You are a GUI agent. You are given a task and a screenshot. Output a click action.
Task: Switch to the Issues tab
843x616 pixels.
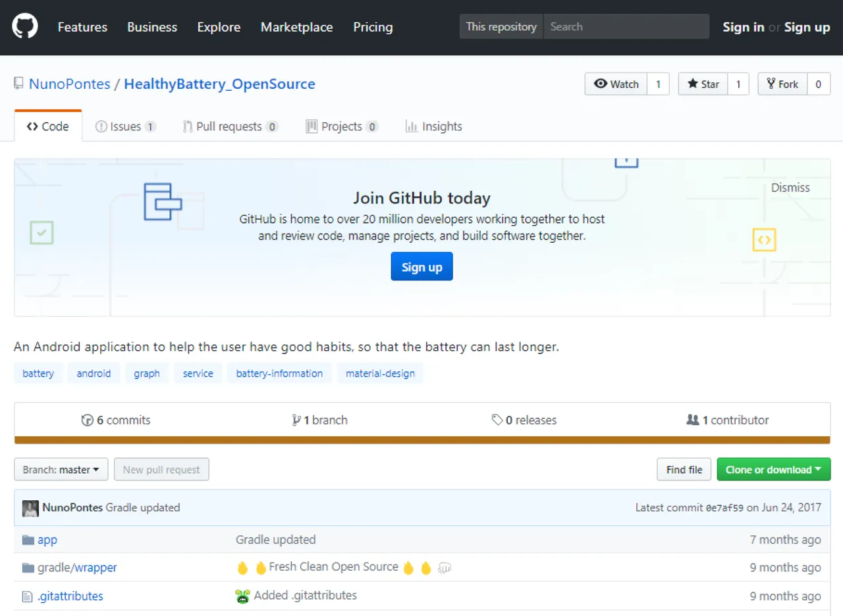point(126,126)
